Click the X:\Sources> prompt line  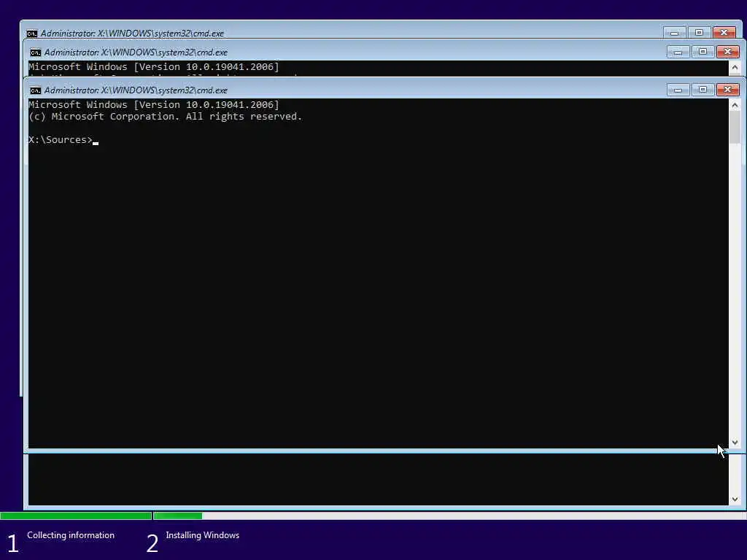point(63,140)
